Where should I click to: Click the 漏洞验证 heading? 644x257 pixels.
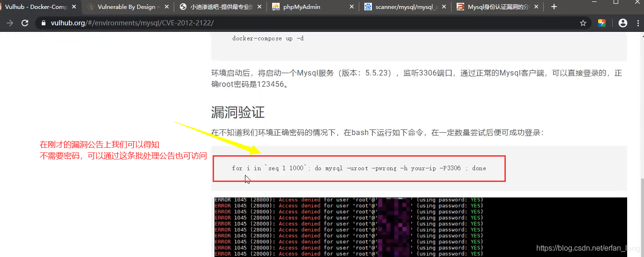click(x=238, y=113)
